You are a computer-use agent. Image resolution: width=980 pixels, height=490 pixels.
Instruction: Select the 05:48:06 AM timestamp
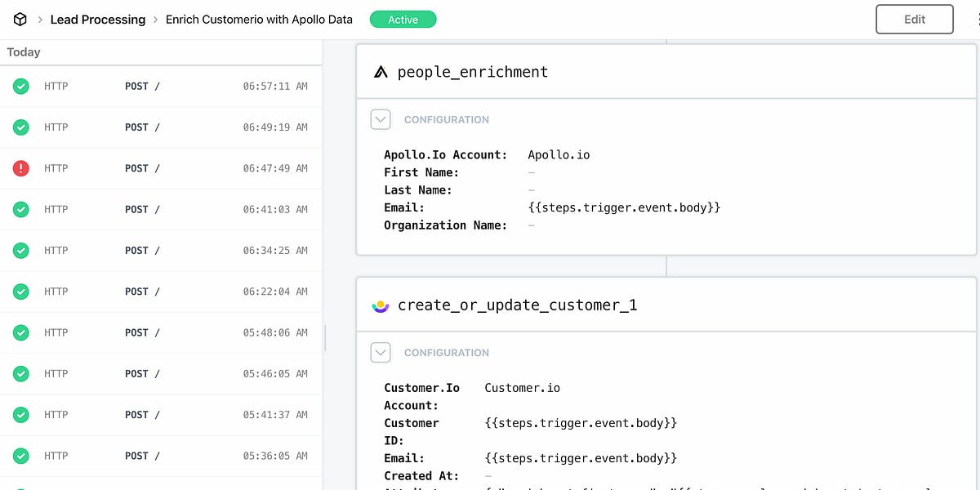[275, 332]
